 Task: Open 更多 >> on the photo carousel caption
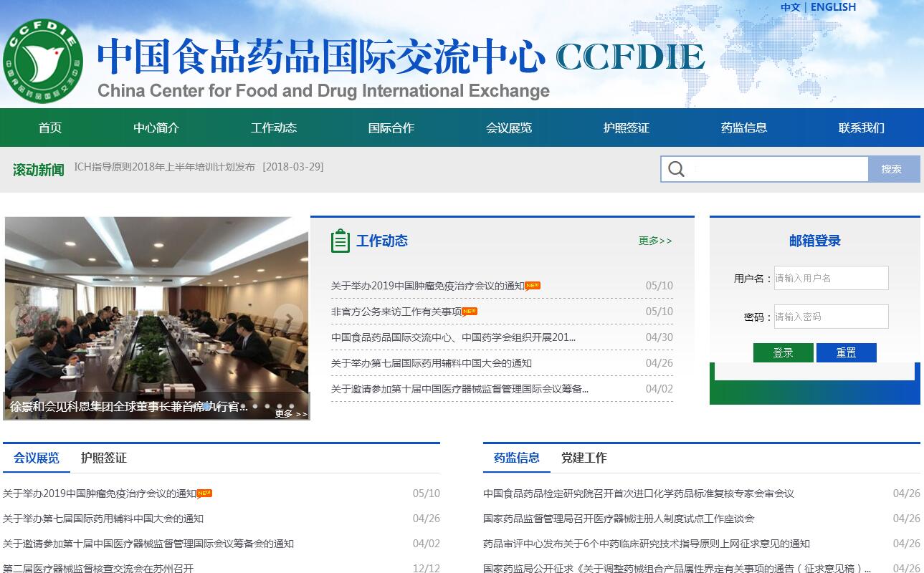tap(290, 413)
